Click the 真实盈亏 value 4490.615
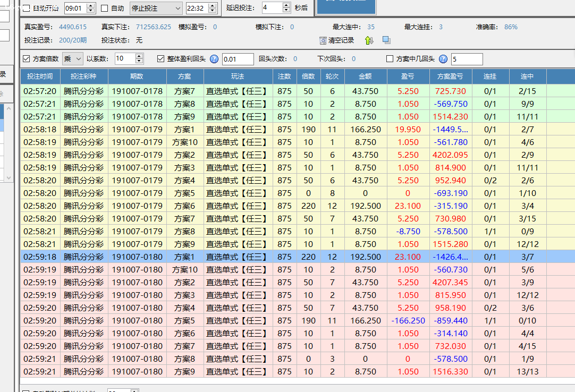This screenshot has height=392, width=575. [73, 27]
